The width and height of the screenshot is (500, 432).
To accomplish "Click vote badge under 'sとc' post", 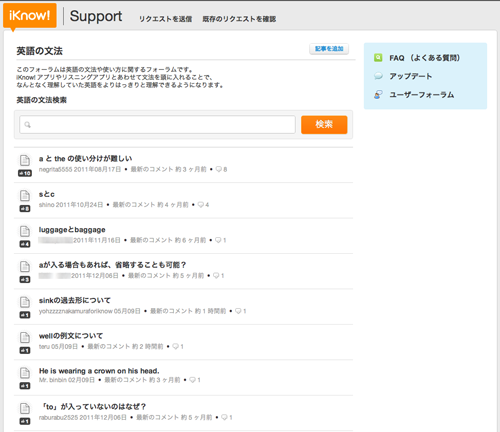I will tap(25, 209).
